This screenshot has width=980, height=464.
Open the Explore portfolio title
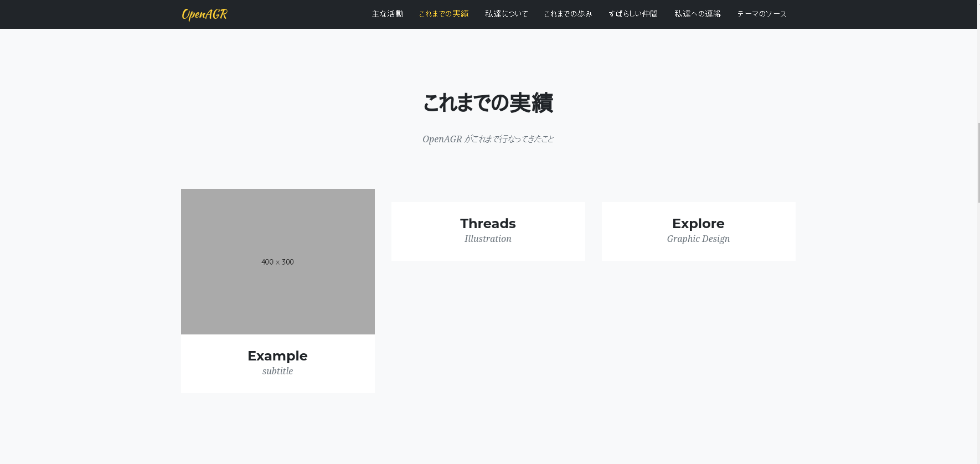click(698, 224)
